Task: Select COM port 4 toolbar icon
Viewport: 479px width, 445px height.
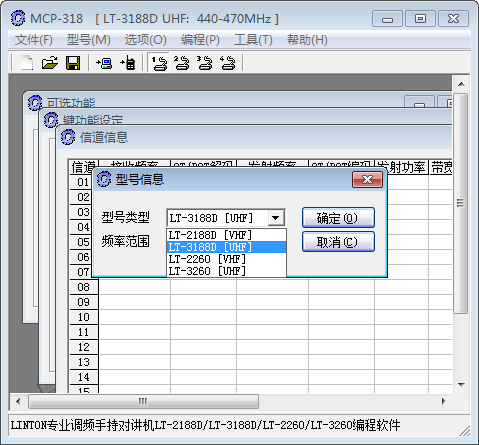Action: [x=228, y=63]
